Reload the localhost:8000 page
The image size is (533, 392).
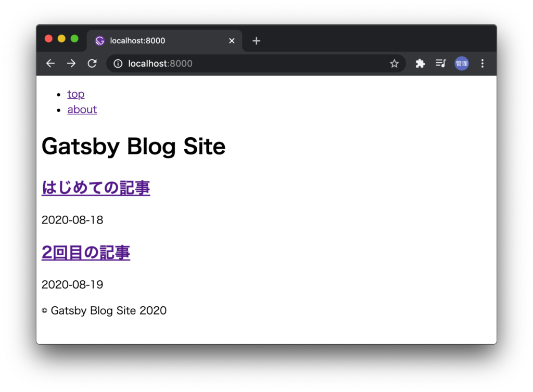tap(92, 63)
